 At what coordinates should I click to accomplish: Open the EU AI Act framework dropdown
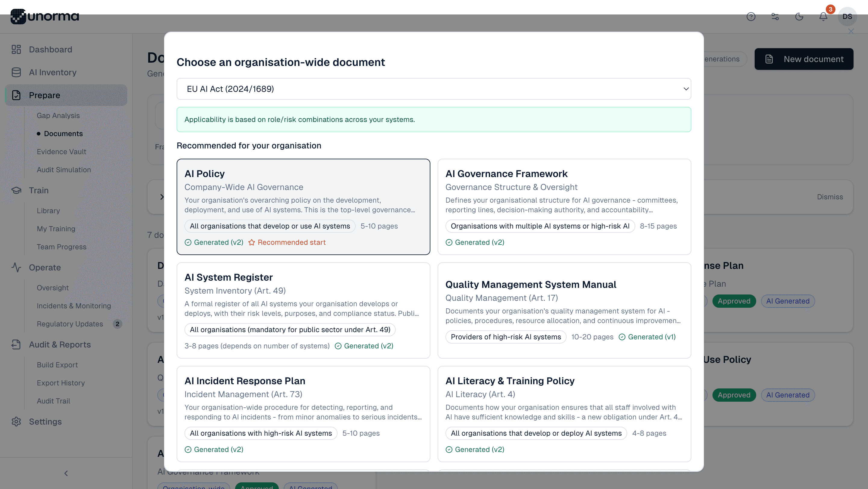click(434, 89)
